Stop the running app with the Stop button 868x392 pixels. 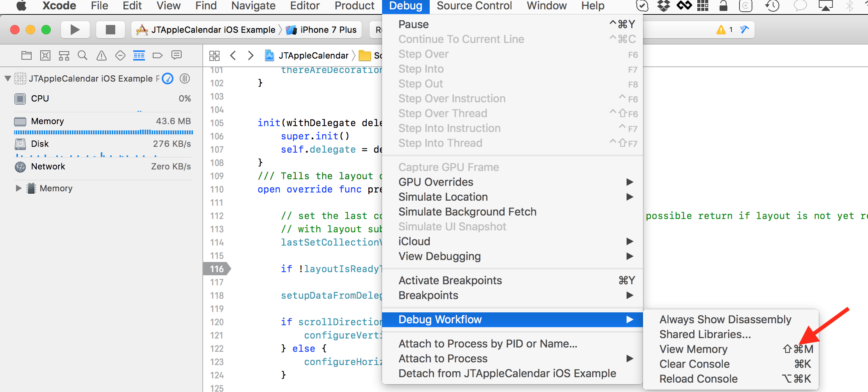111,30
